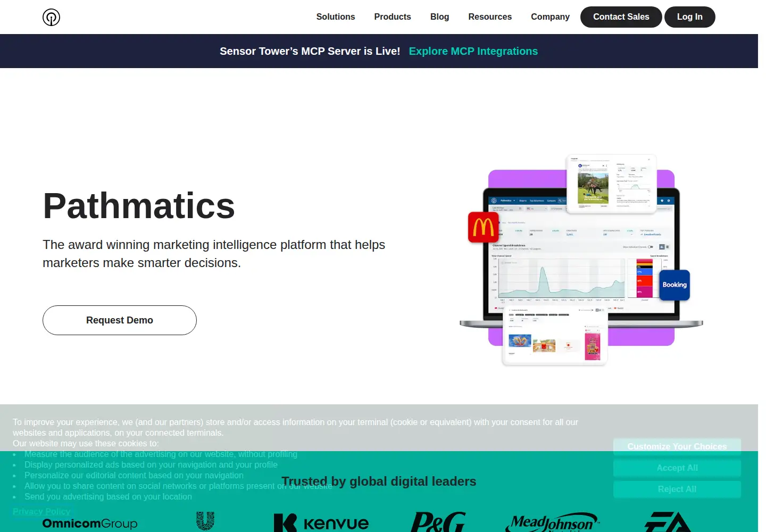The width and height of the screenshot is (766, 532).
Task: Open the Privacy Policy link
Action: pyautogui.click(x=41, y=511)
